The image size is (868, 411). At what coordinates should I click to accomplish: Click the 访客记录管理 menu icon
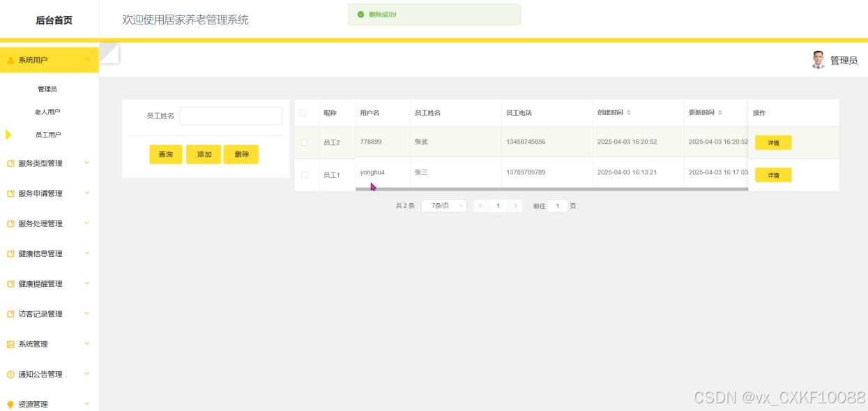(x=10, y=314)
